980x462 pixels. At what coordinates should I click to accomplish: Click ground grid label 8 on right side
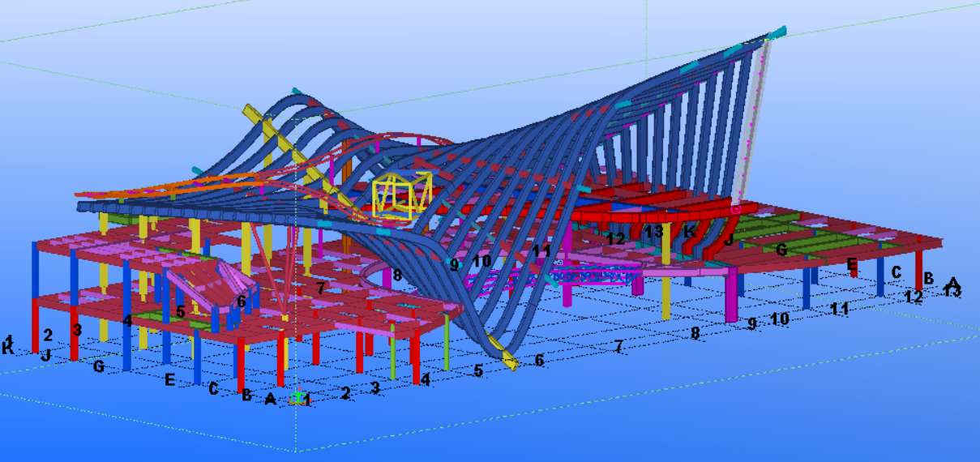tap(695, 333)
